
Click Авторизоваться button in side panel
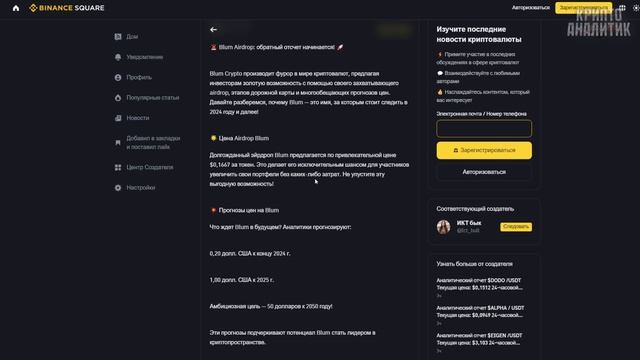click(x=484, y=172)
